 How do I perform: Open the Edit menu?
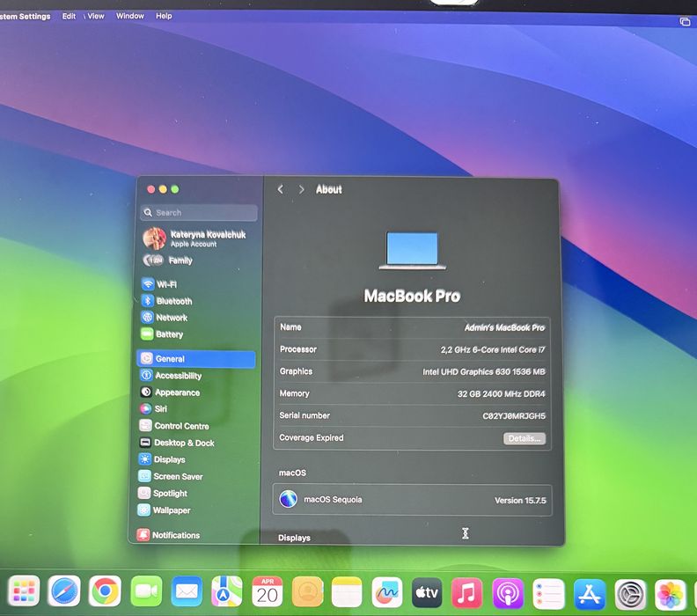tap(69, 16)
